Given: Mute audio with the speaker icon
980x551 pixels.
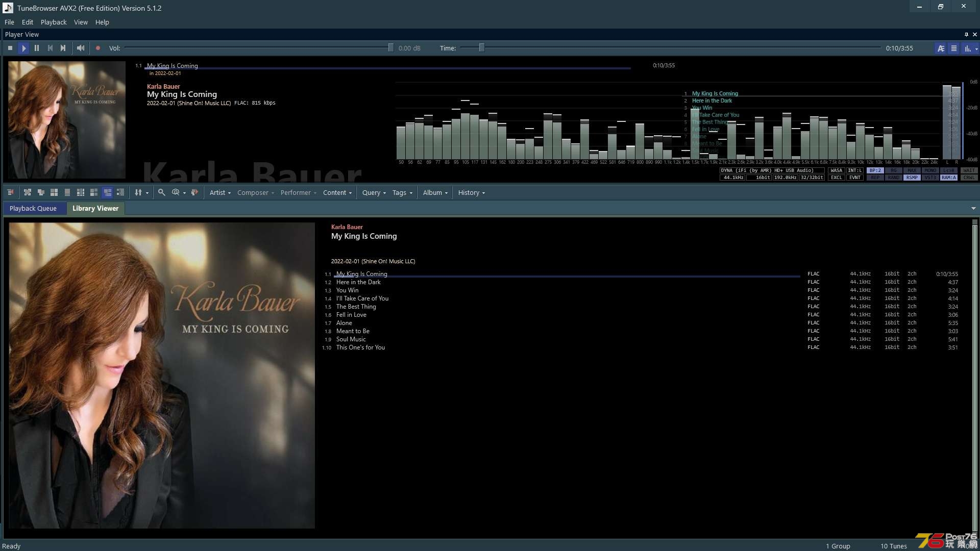Looking at the screenshot, I should (81, 48).
